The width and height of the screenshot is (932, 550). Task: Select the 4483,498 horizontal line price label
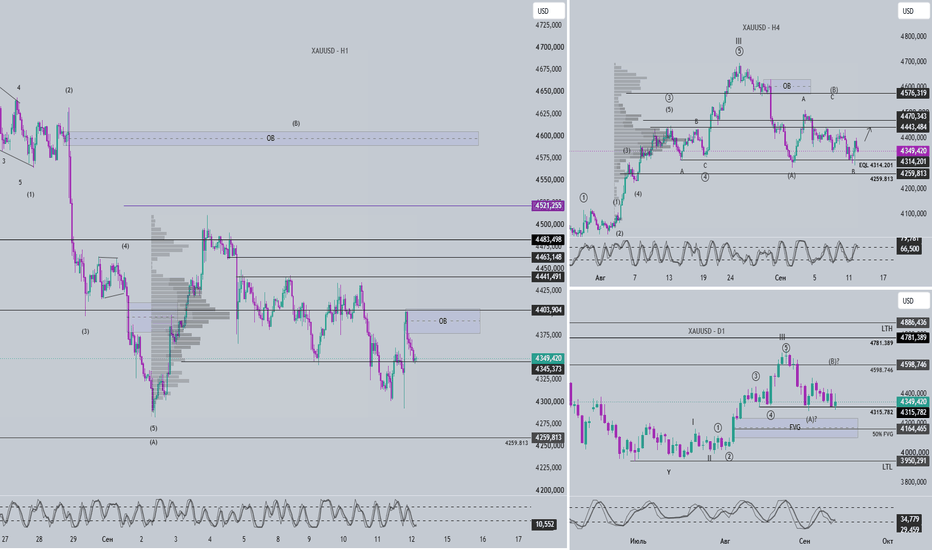pyautogui.click(x=548, y=240)
